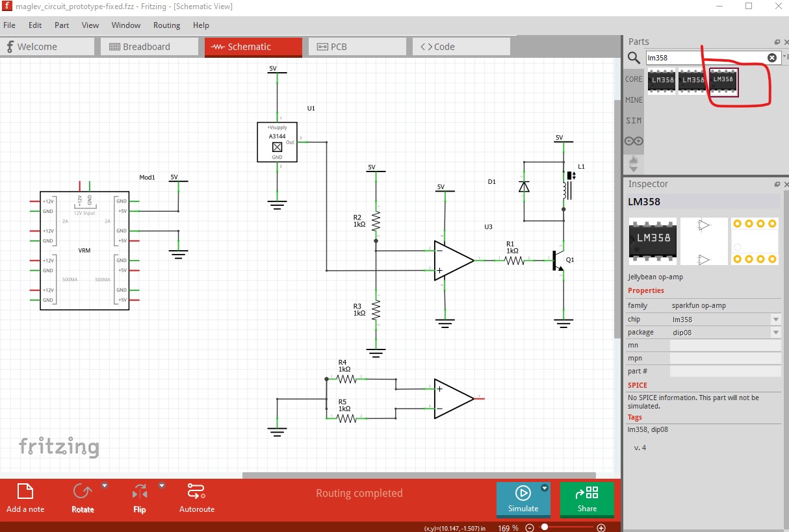789x532 pixels.
Task: Switch to the PCB tab
Action: tap(357, 47)
